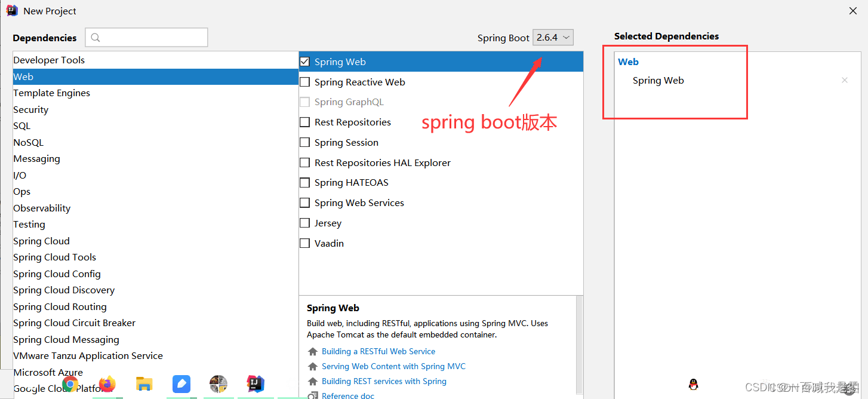
Task: Tick the Rest Repositories checkbox
Action: point(304,122)
